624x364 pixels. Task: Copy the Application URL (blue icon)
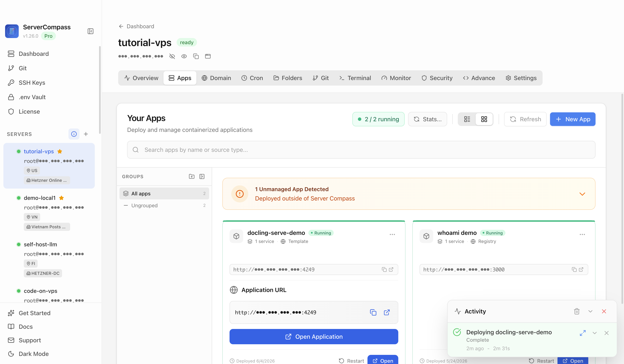pos(373,312)
